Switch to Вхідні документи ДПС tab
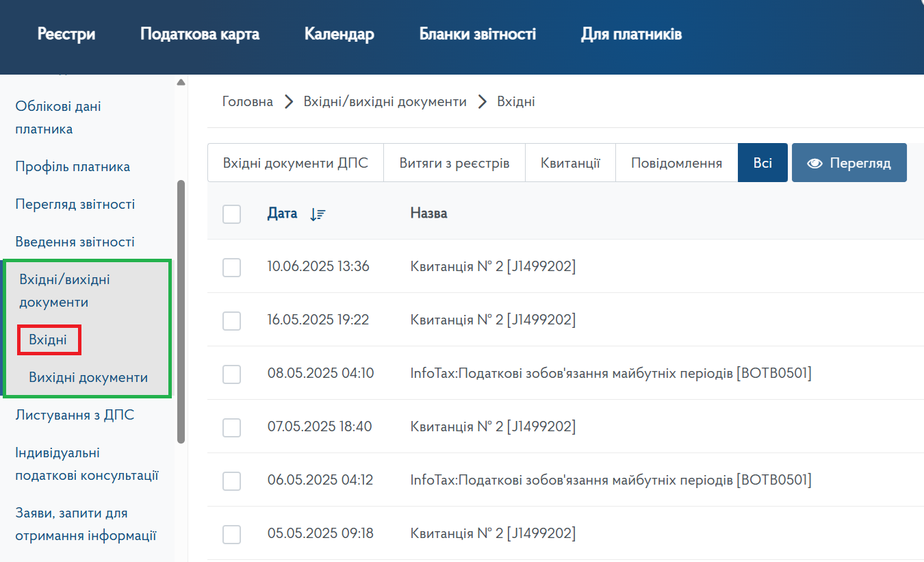Screen dimensions: 924x562 (x=296, y=164)
